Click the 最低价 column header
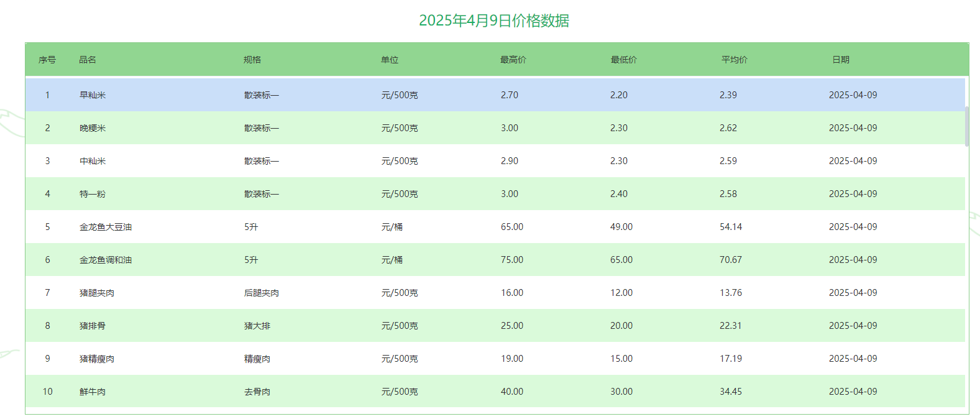 point(623,60)
